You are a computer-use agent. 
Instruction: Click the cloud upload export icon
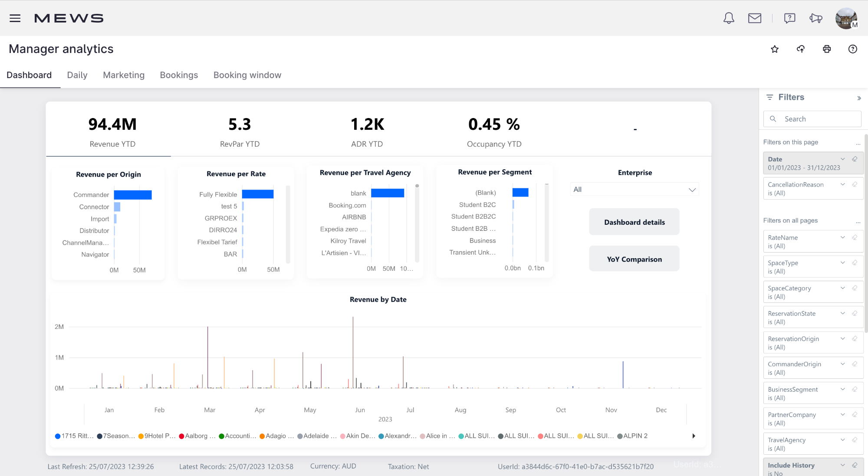pyautogui.click(x=801, y=49)
